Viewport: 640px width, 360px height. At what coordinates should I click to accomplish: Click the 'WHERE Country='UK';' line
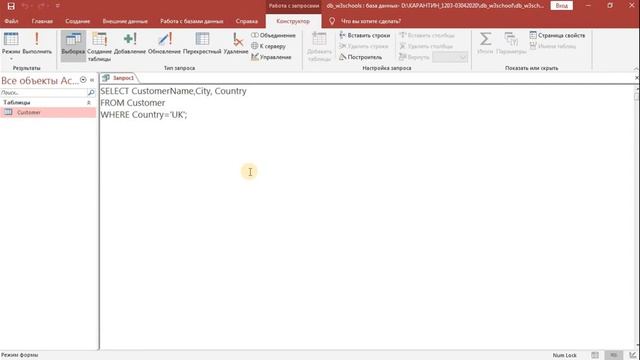[144, 115]
